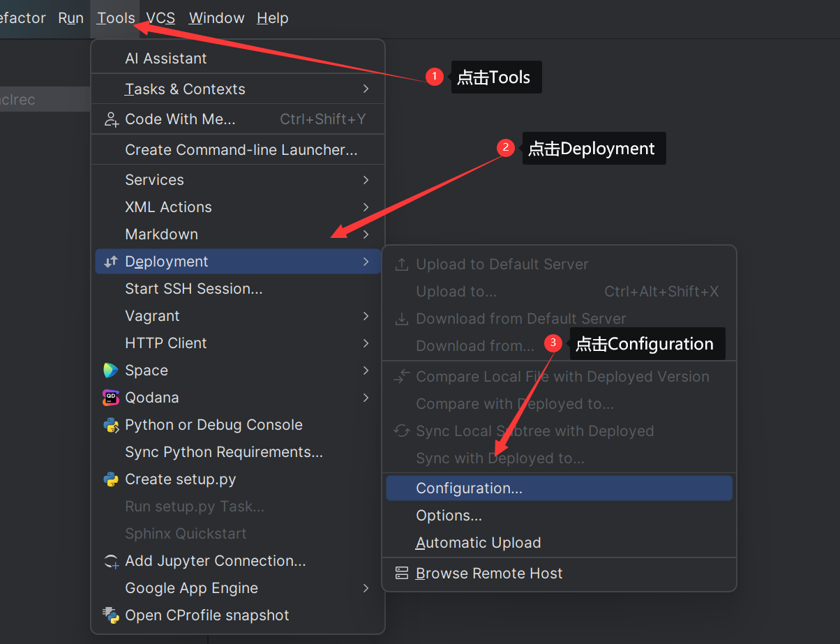Select Configuration... in Deployment submenu

[469, 488]
